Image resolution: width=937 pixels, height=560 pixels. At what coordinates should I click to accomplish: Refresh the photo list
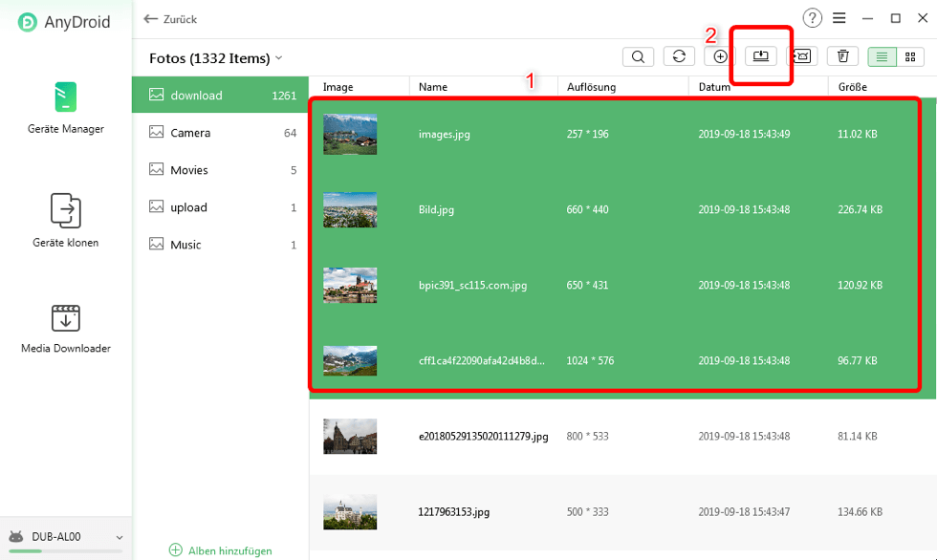(679, 56)
